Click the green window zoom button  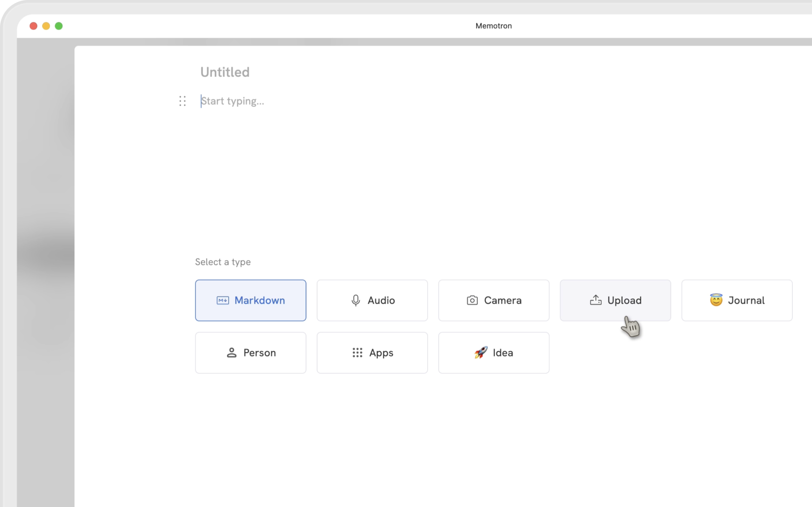59,26
